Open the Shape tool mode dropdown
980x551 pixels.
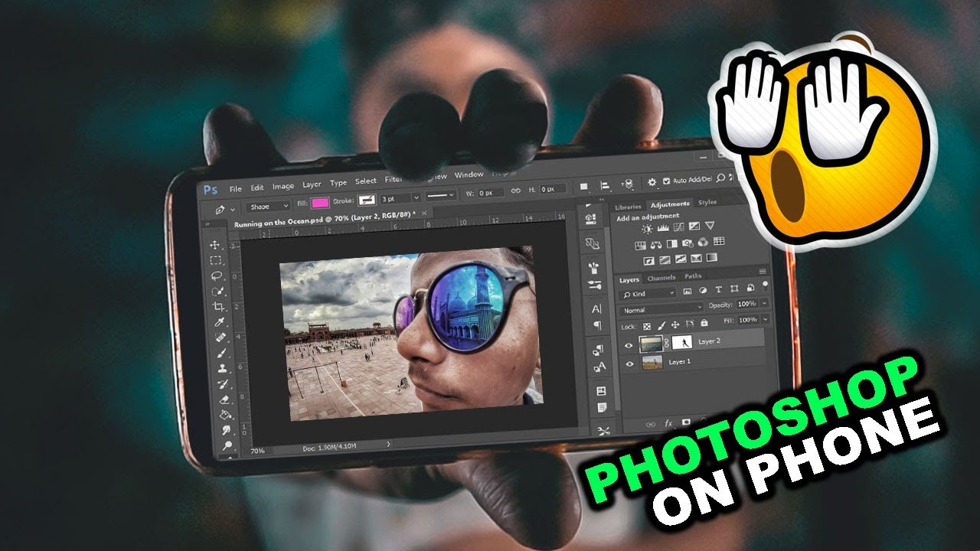(x=269, y=206)
